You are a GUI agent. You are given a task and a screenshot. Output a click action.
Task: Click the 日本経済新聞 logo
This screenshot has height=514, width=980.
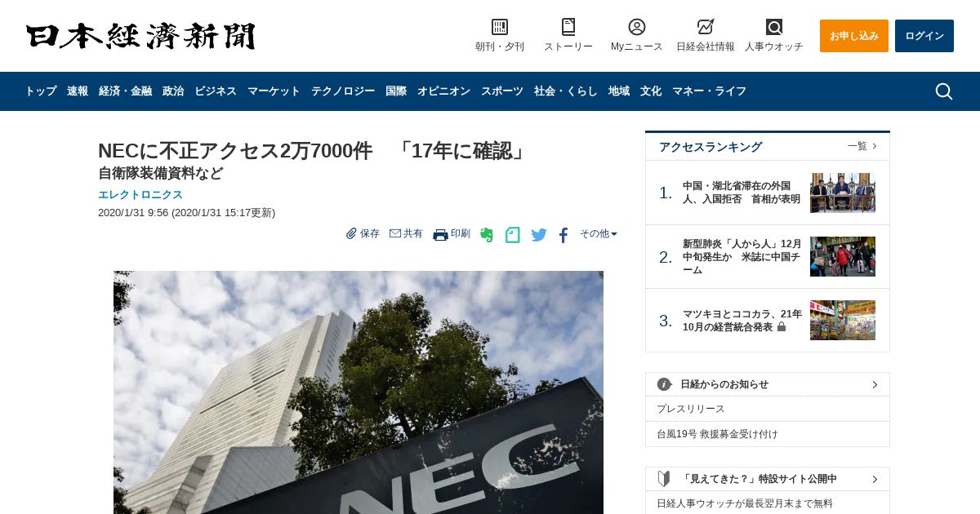140,36
